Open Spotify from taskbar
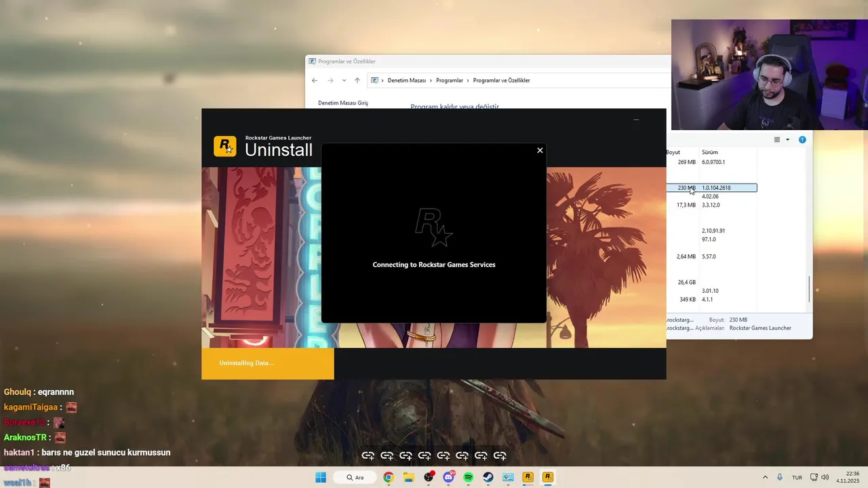The height and width of the screenshot is (488, 868). (468, 477)
